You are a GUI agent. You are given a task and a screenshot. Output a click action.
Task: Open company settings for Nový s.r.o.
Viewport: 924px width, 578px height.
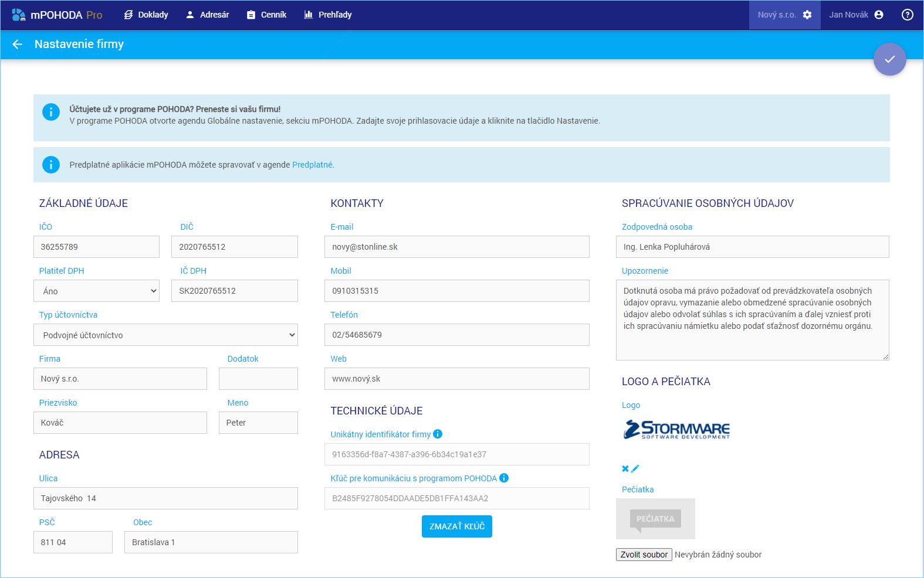(784, 15)
